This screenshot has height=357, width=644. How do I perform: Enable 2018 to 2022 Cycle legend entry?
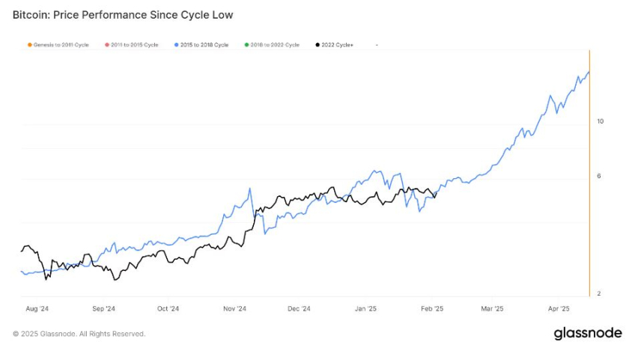[x=272, y=45]
